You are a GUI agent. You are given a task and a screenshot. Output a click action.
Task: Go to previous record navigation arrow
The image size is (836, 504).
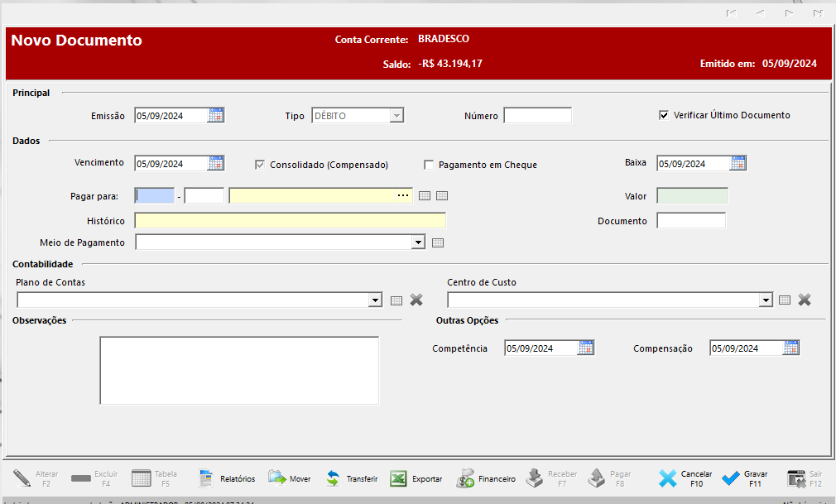[761, 12]
